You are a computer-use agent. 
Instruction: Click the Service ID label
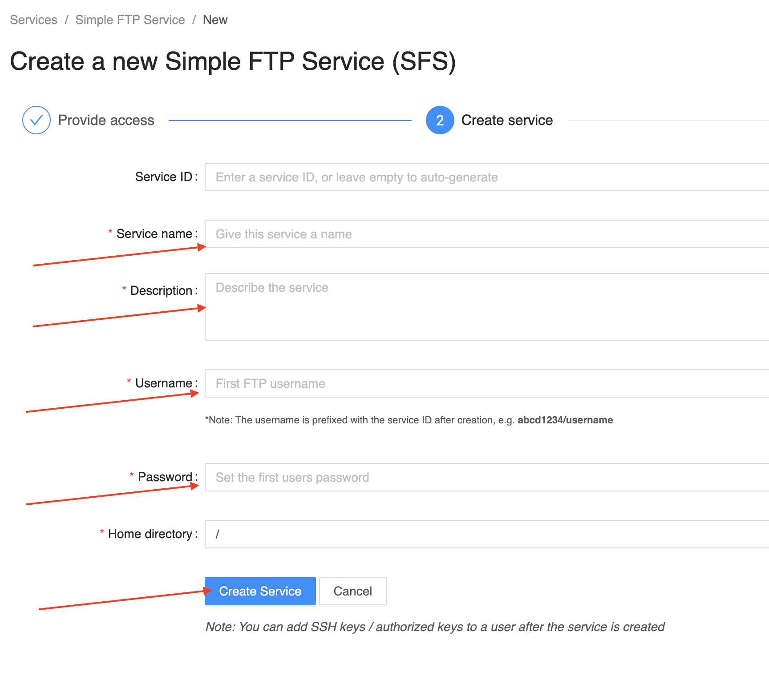point(164,177)
